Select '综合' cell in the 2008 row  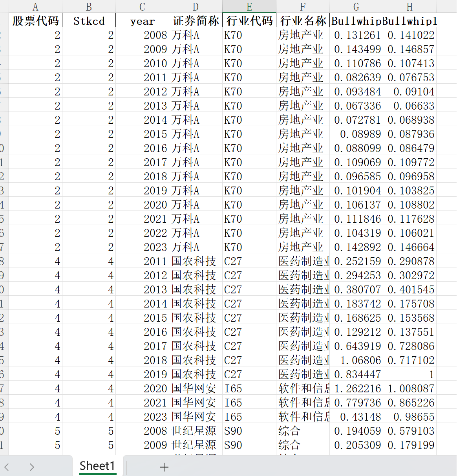(x=303, y=431)
